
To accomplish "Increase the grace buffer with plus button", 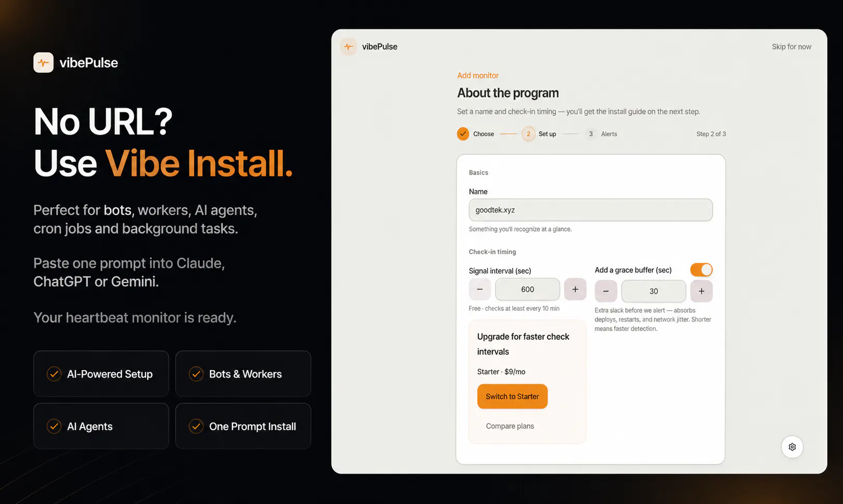I will 702,291.
